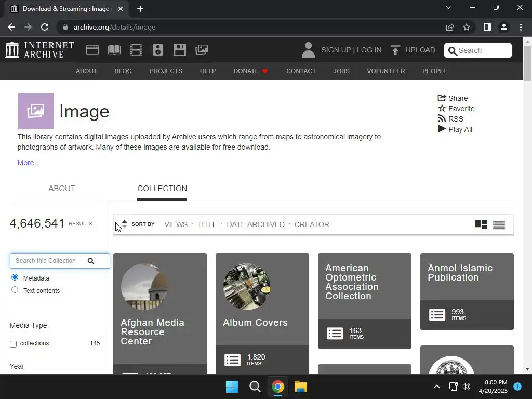This screenshot has width=532, height=399.
Task: Open the RSS feed link
Action: 450,119
